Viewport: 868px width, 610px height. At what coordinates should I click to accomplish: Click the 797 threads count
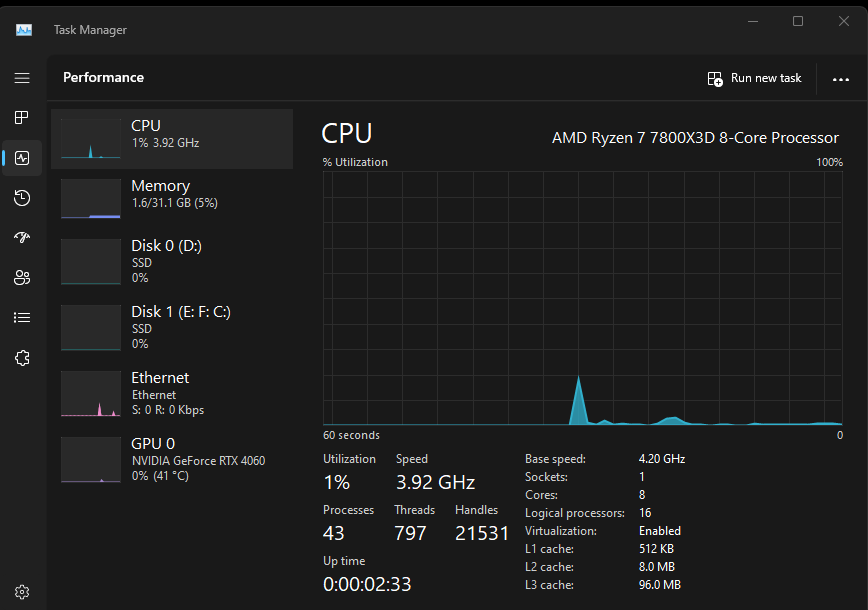tap(410, 534)
